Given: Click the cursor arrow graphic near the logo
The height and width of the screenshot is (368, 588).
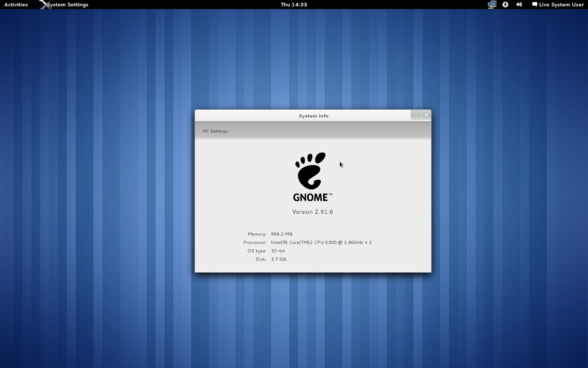Looking at the screenshot, I should point(341,164).
